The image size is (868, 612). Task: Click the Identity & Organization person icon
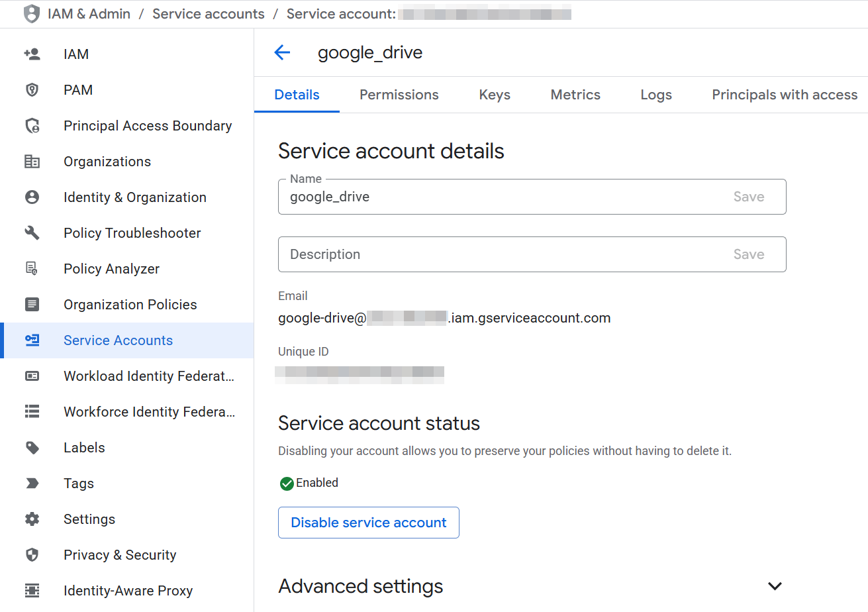pos(32,197)
